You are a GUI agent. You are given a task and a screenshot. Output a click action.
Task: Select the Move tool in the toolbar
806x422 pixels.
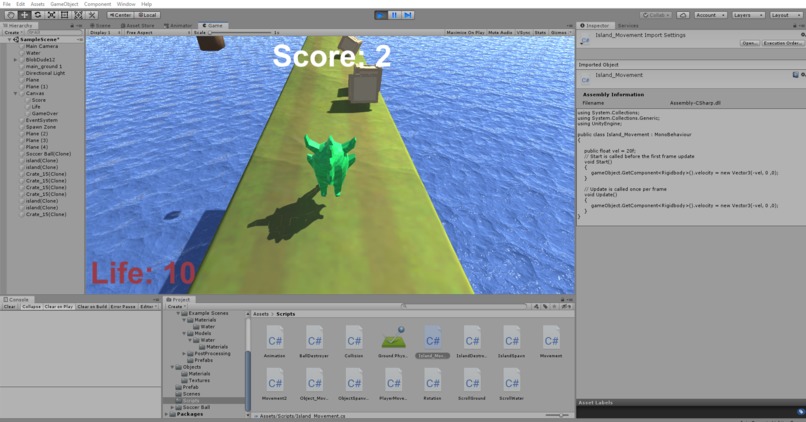pyautogui.click(x=24, y=15)
